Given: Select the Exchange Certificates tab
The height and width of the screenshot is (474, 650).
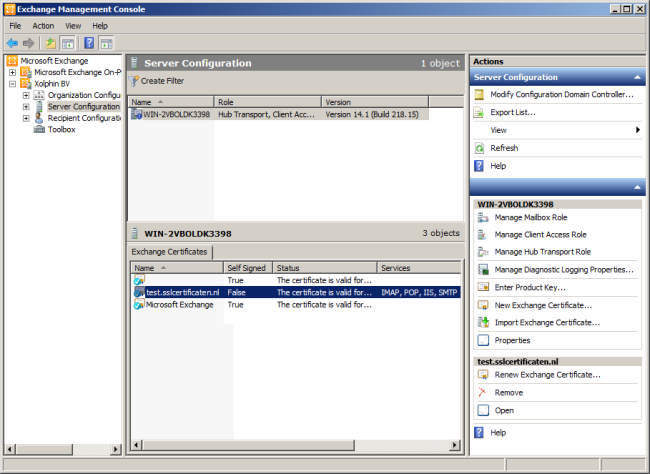Looking at the screenshot, I should pyautogui.click(x=170, y=252).
